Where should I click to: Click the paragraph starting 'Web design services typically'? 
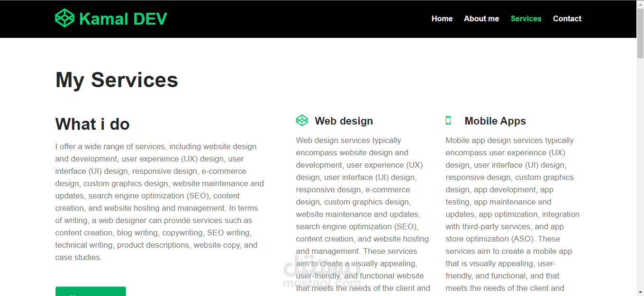click(x=363, y=215)
